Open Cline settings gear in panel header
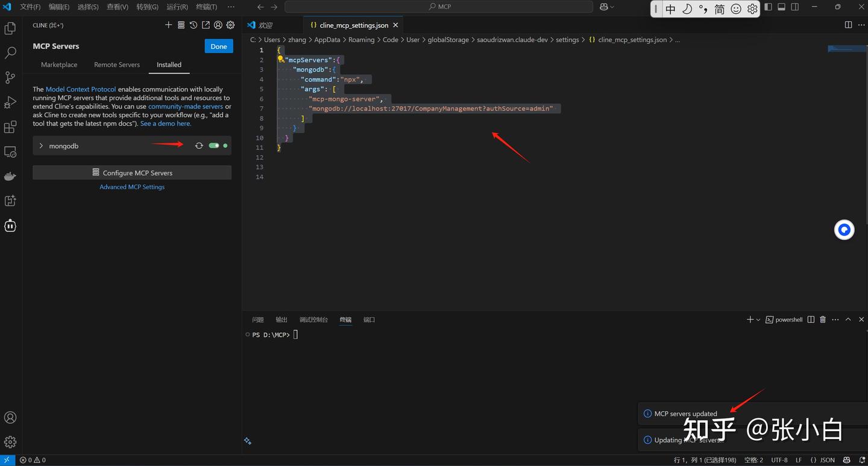 pos(230,25)
